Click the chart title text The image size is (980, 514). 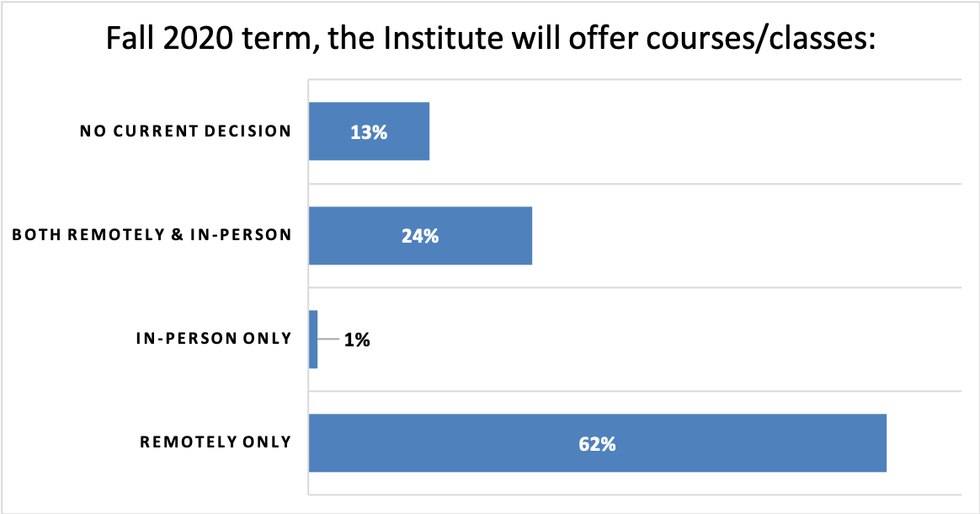coord(491,40)
